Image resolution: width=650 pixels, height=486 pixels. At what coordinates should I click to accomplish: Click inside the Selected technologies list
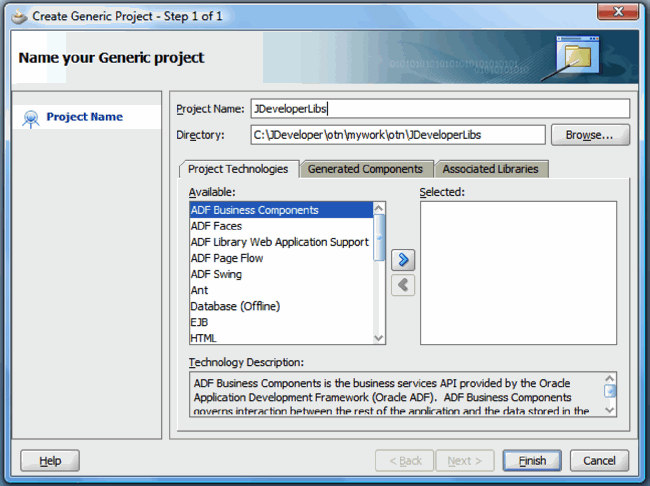pyautogui.click(x=518, y=273)
